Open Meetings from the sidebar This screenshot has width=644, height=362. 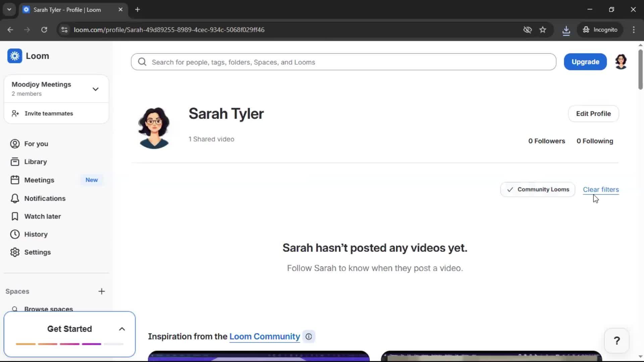(40, 180)
